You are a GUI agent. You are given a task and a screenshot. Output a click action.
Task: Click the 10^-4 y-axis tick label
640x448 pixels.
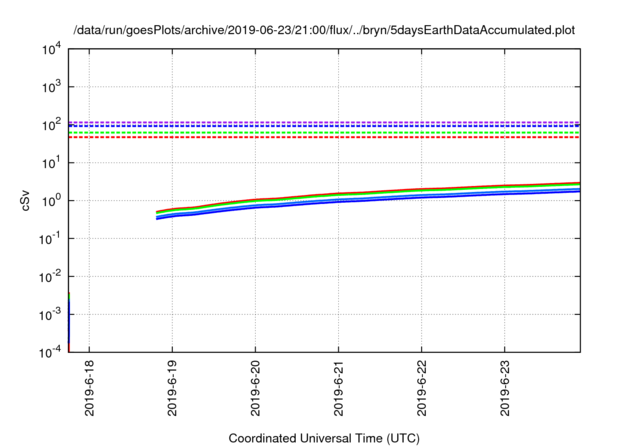tap(51, 352)
